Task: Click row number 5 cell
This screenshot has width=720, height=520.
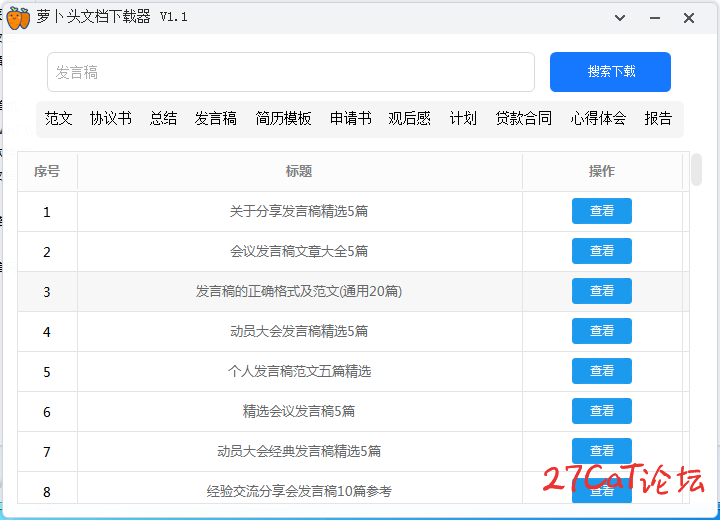Action: pyautogui.click(x=47, y=372)
